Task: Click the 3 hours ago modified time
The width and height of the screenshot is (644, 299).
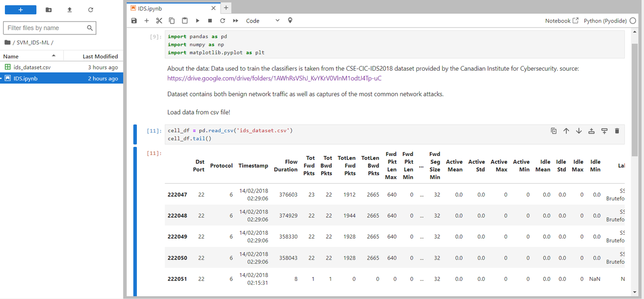Action: [x=103, y=68]
